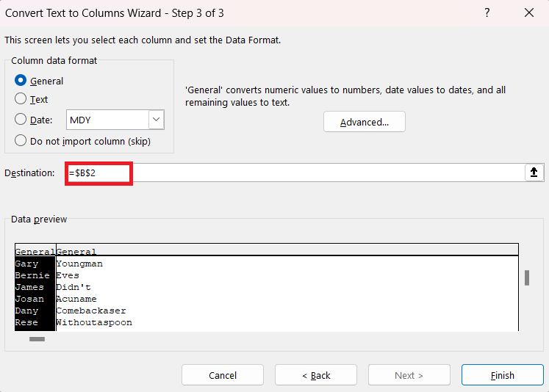Click the 'James' preview row
This screenshot has height=392, width=549.
pos(29,287)
